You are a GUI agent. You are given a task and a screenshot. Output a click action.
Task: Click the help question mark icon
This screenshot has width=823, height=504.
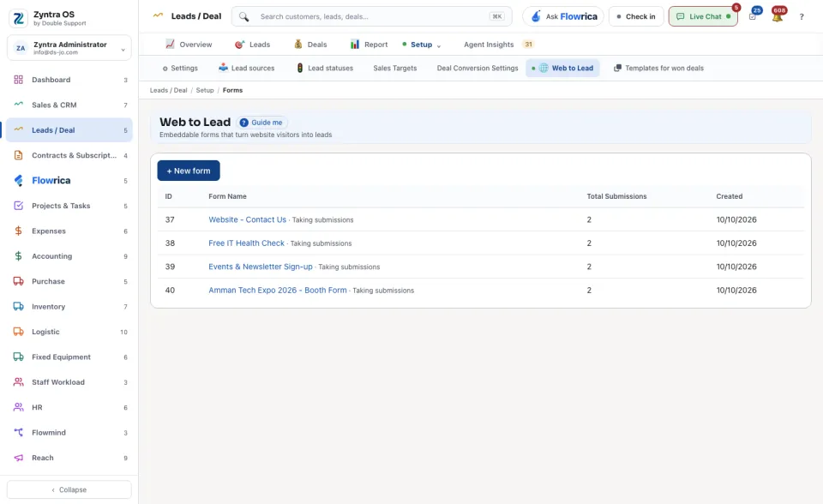coord(802,17)
